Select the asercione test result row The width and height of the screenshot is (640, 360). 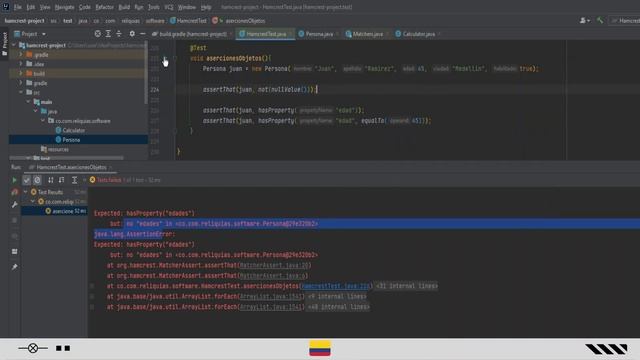click(54, 211)
